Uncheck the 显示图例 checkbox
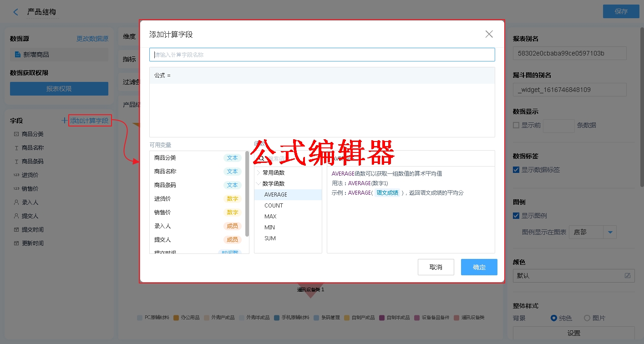This screenshot has height=344, width=644. (516, 216)
